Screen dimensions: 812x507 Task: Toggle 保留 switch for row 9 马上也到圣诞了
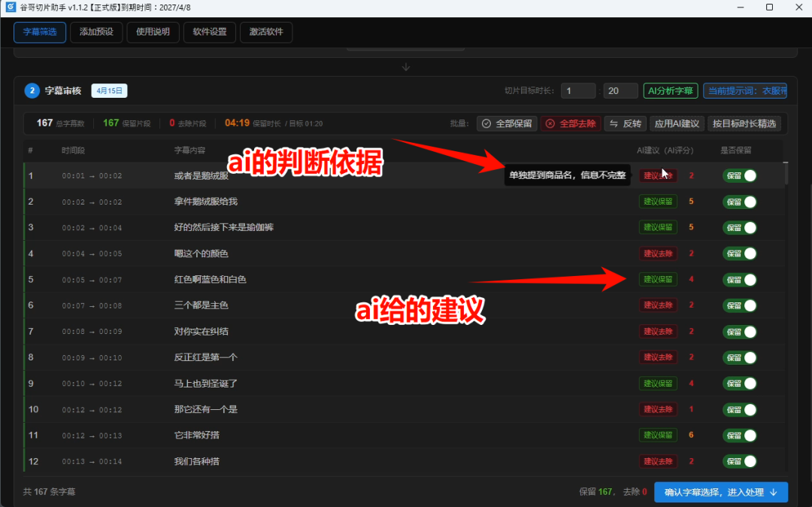click(740, 384)
